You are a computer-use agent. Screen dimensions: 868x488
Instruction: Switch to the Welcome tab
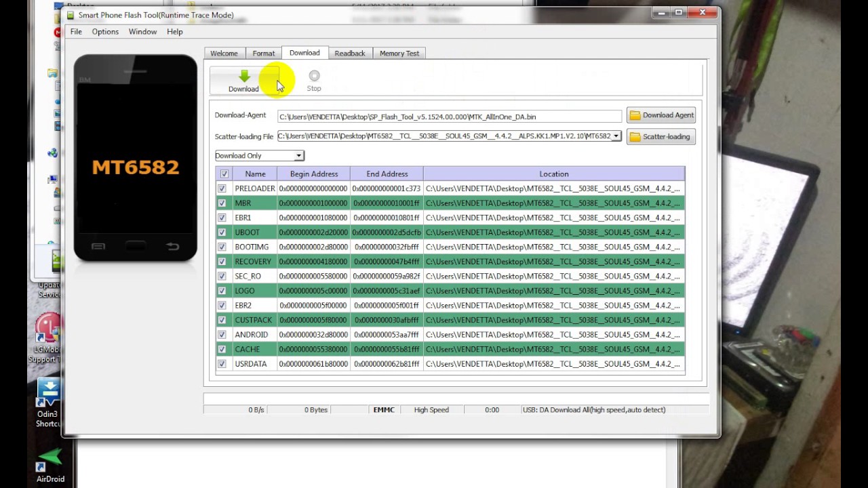click(x=224, y=54)
